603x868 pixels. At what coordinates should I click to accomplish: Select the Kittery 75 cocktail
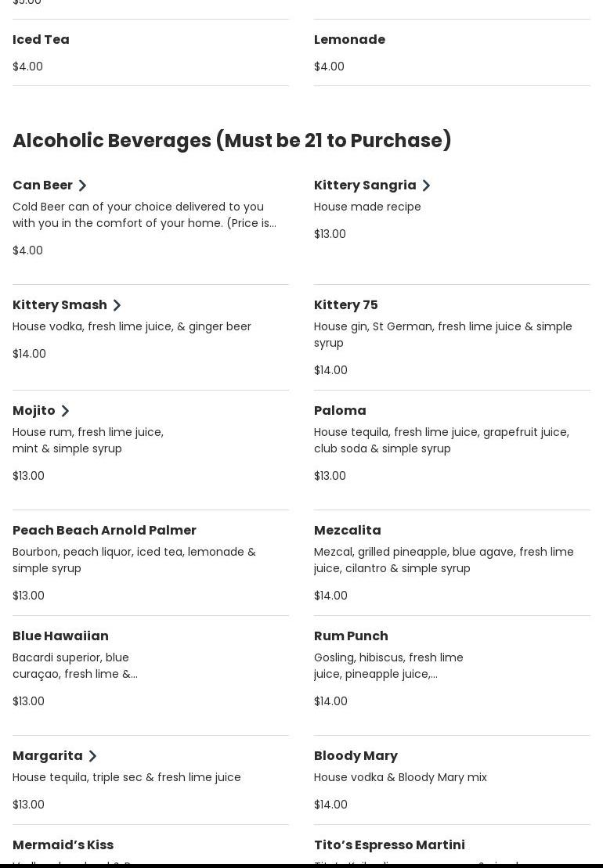pos(452,337)
